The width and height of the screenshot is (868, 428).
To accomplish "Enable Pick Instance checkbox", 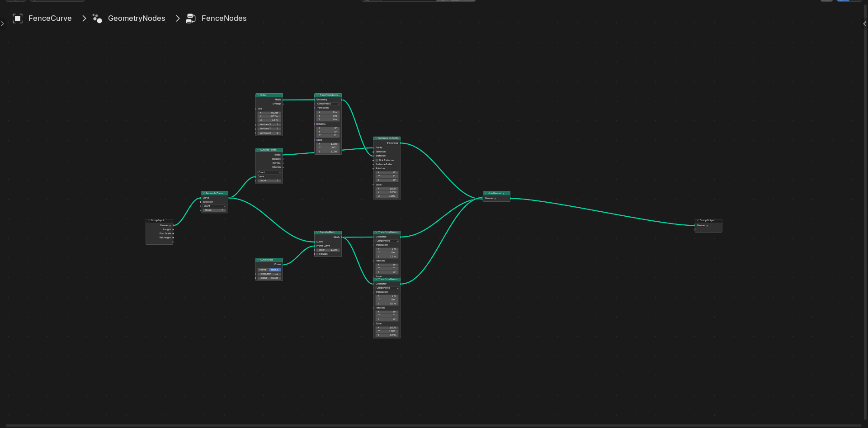I will (x=377, y=160).
